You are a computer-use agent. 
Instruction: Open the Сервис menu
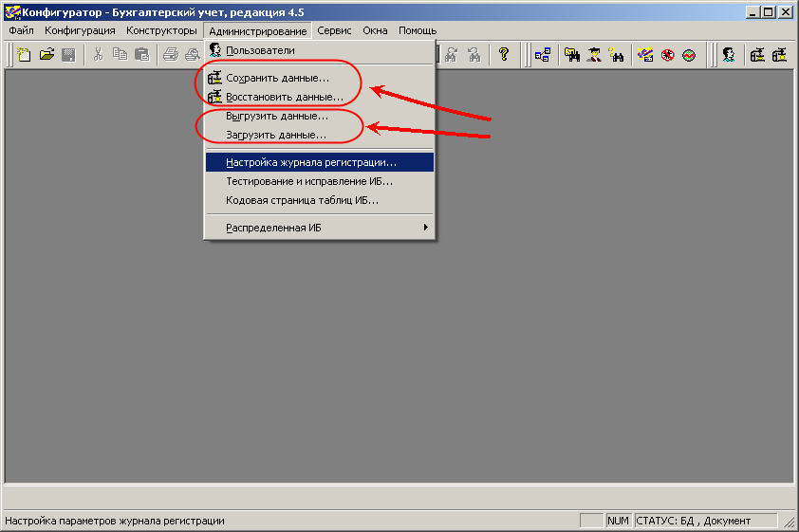coord(334,30)
